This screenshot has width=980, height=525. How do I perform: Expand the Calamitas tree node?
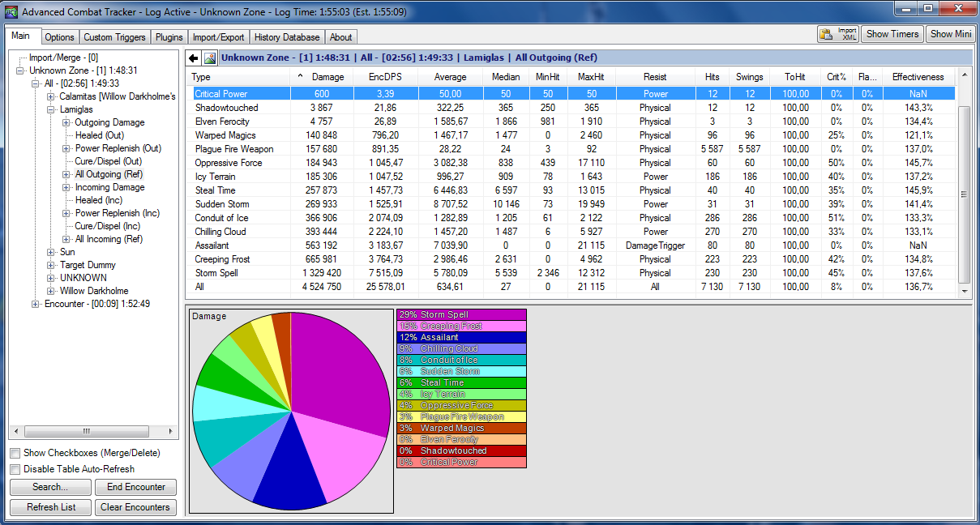[51, 96]
